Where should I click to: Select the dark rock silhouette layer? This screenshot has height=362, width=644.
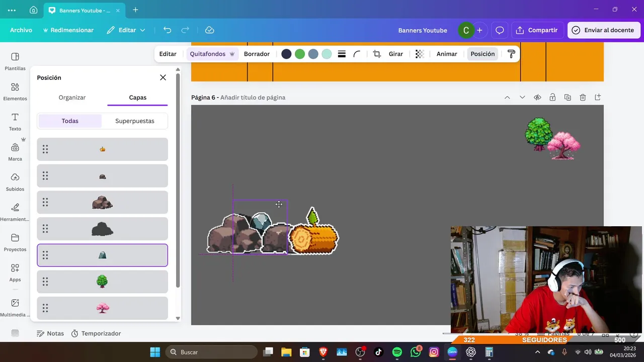(102, 229)
